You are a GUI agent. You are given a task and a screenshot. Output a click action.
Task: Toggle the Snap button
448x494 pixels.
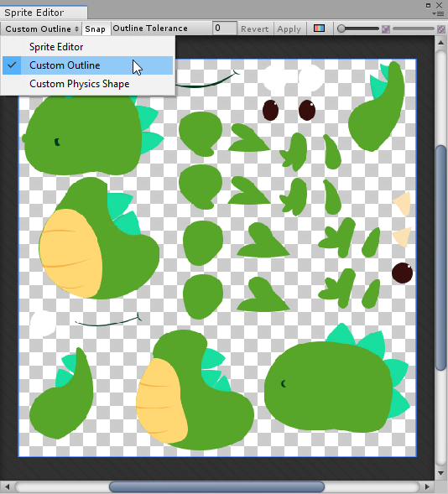pyautogui.click(x=95, y=29)
